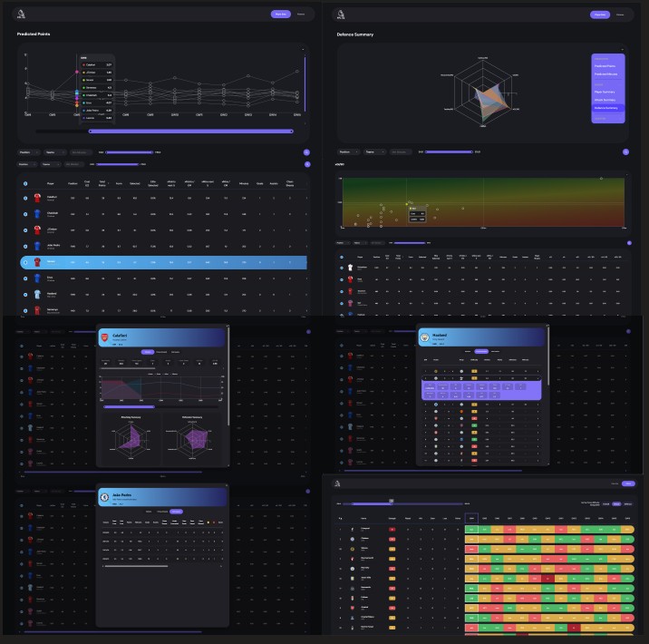Screen dimensions: 649x644
Task: Open the Position dropdown under the Defence Summary radar
Action: [x=347, y=151]
